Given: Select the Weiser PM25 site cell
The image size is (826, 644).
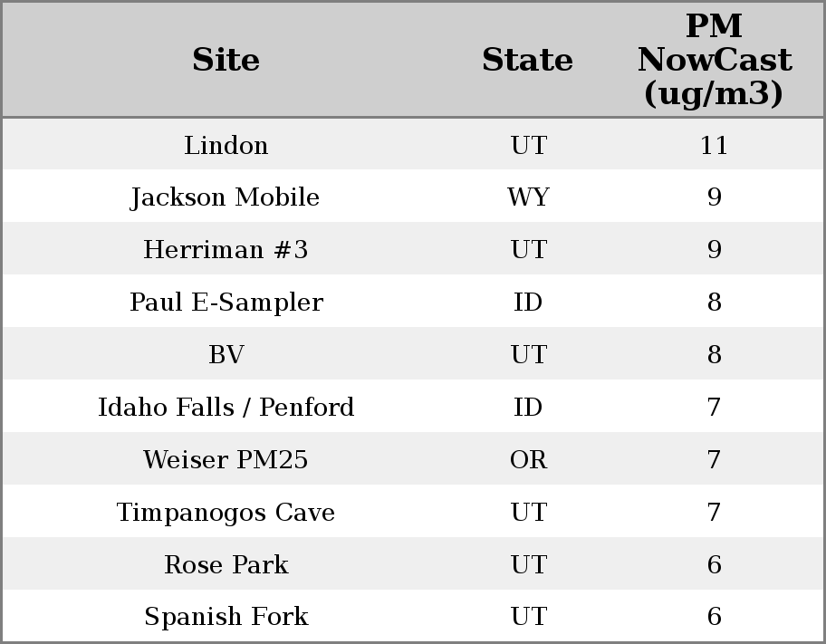Looking at the screenshot, I should (226, 460).
